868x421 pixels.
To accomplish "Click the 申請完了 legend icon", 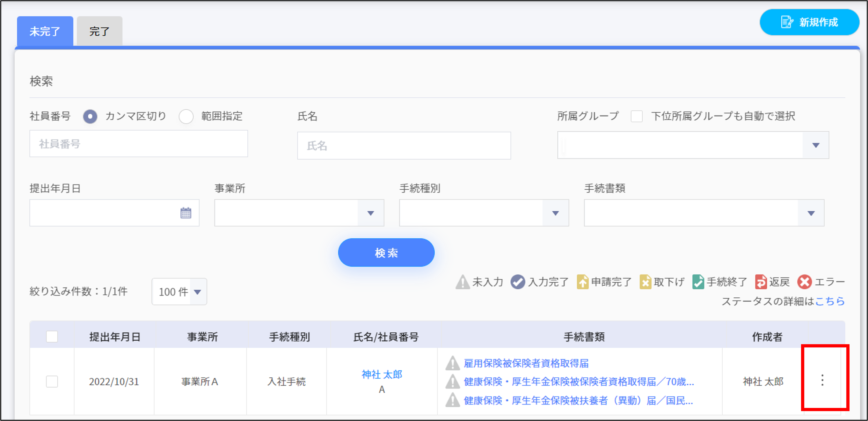I will click(582, 282).
